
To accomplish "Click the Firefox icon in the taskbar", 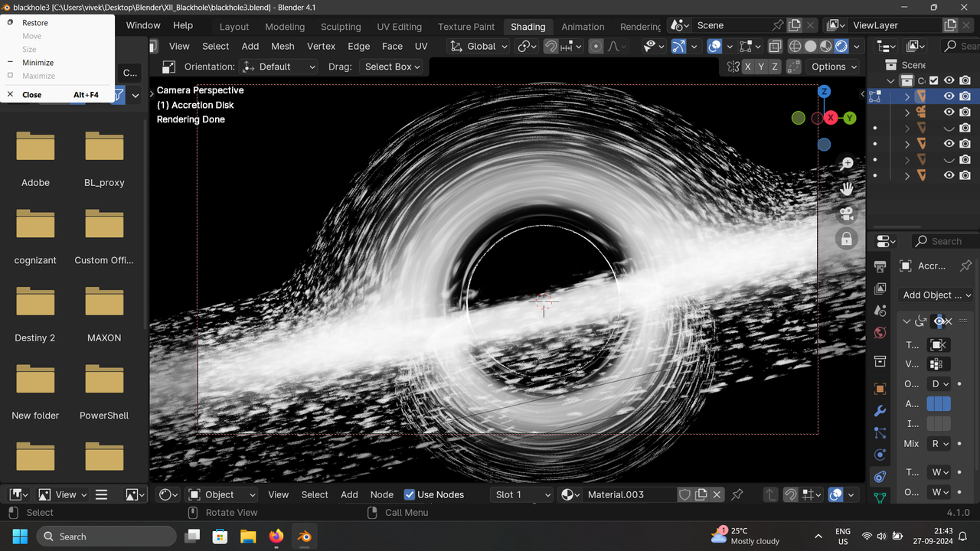I will tap(276, 536).
